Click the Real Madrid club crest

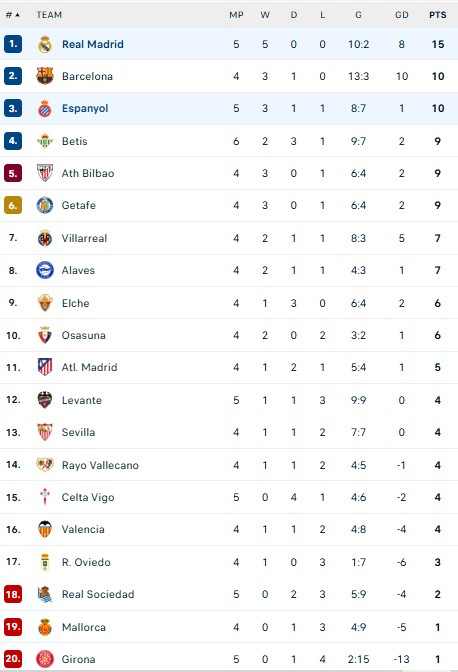pos(45,44)
